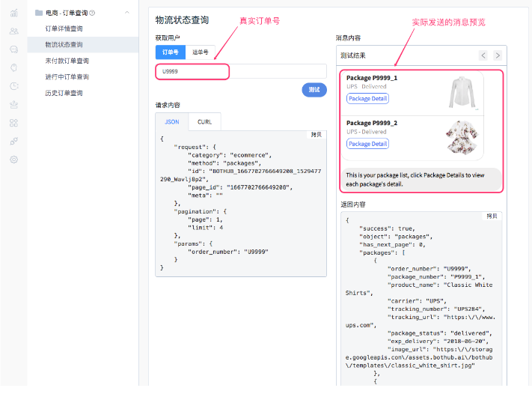Click the order number input field

click(239, 71)
